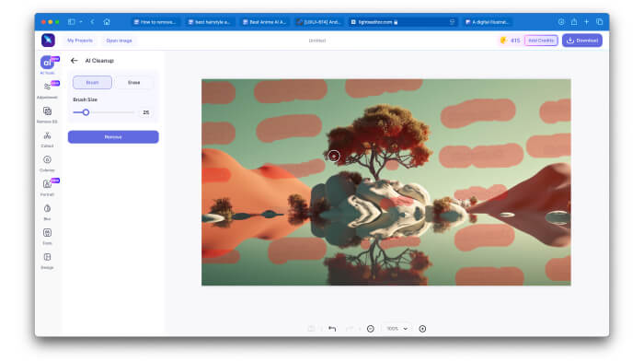Open the browser share icon

point(574,22)
